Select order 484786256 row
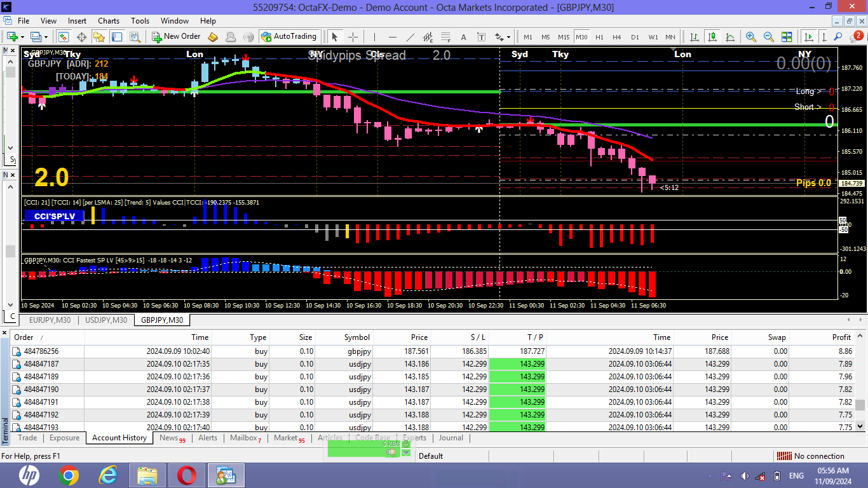Image resolution: width=868 pixels, height=488 pixels. [432, 351]
